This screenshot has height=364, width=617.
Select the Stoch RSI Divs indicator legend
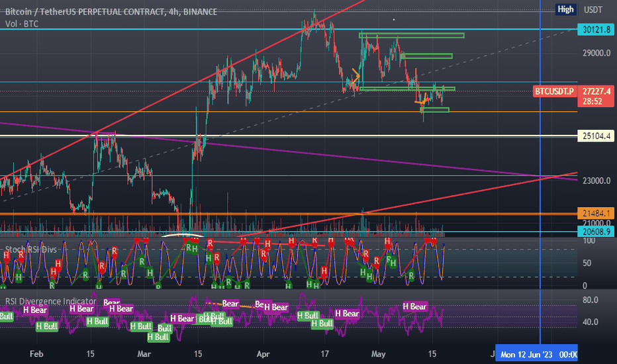(x=30, y=250)
